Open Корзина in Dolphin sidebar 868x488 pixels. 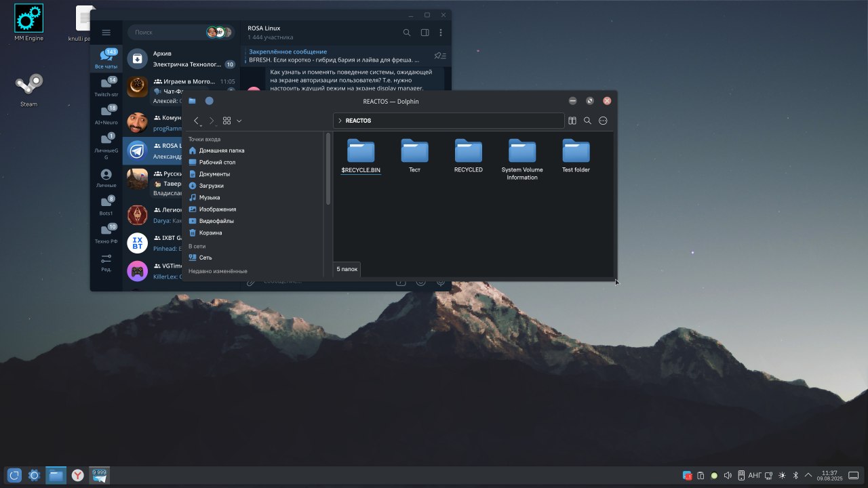pos(210,232)
